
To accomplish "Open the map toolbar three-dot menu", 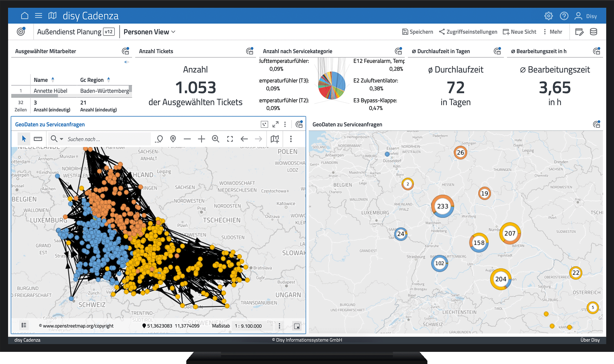I will click(x=291, y=139).
